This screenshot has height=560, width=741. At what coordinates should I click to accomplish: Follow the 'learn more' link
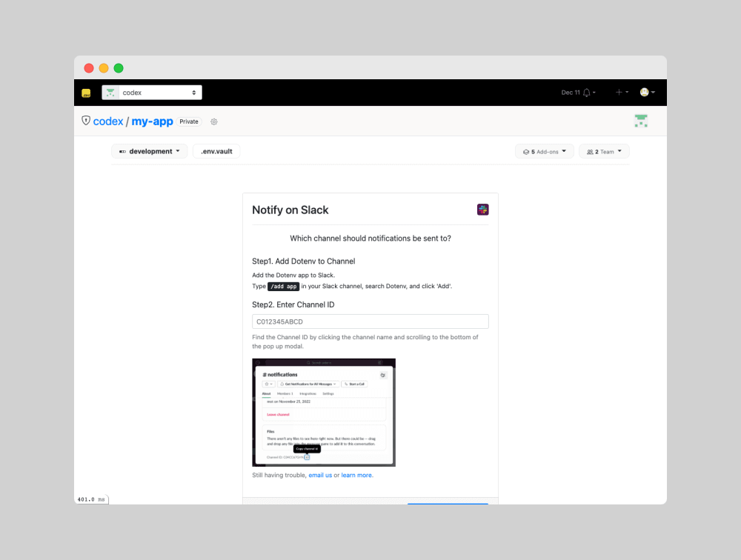pyautogui.click(x=357, y=476)
